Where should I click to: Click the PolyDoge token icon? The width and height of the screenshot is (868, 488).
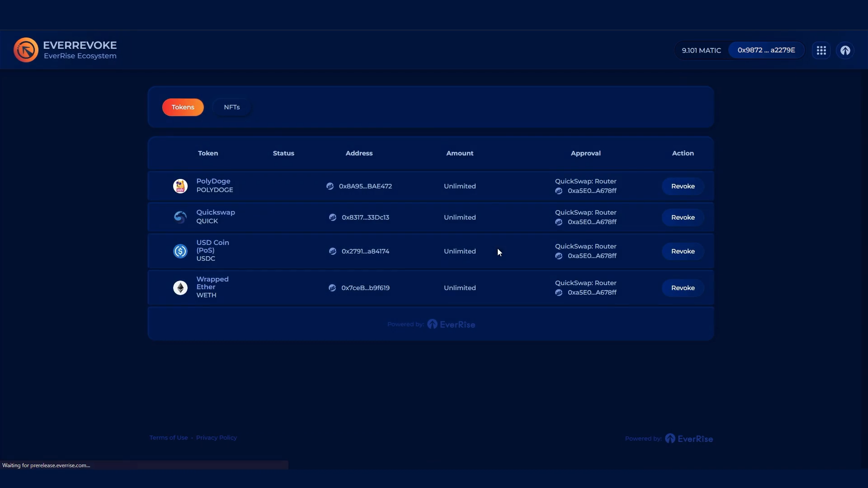(x=180, y=186)
